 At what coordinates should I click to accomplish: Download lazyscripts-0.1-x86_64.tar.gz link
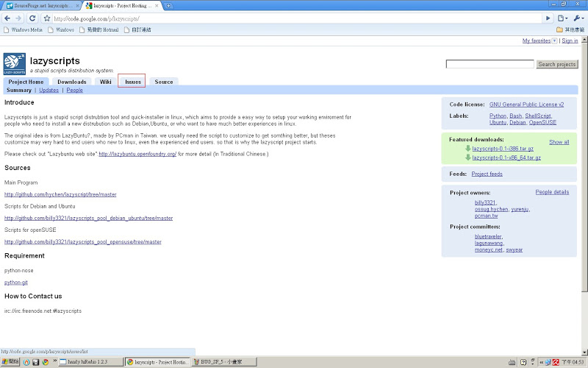coord(506,158)
